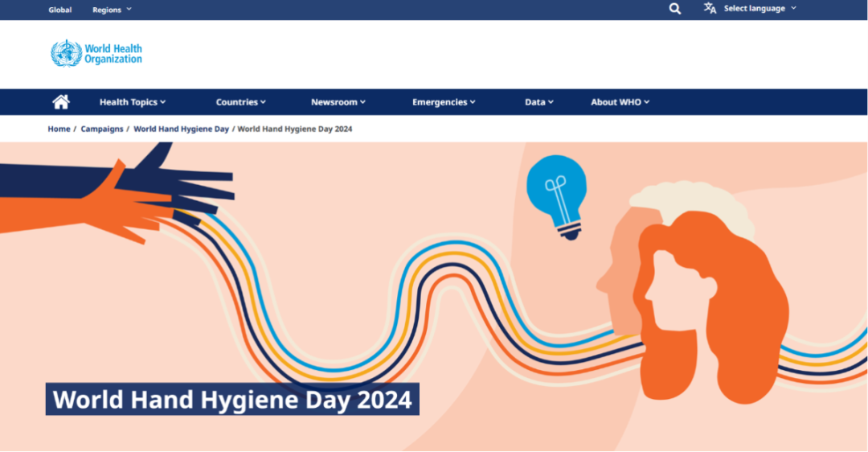The width and height of the screenshot is (868, 452).
Task: Open Campaigns breadcrumb link
Action: coord(102,129)
